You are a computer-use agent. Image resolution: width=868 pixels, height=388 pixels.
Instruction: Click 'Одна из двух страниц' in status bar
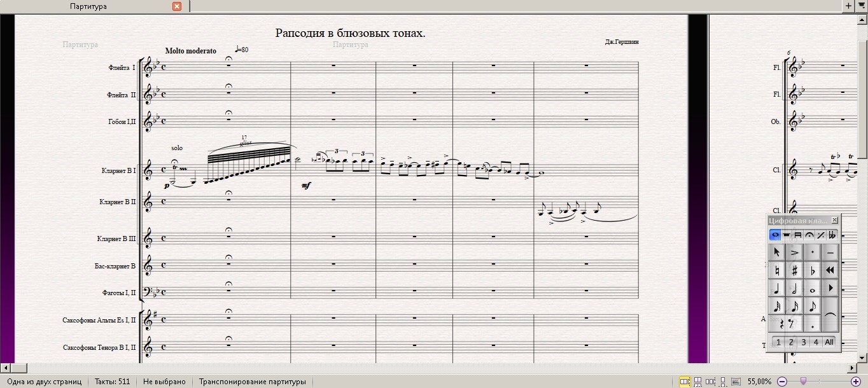44,382
